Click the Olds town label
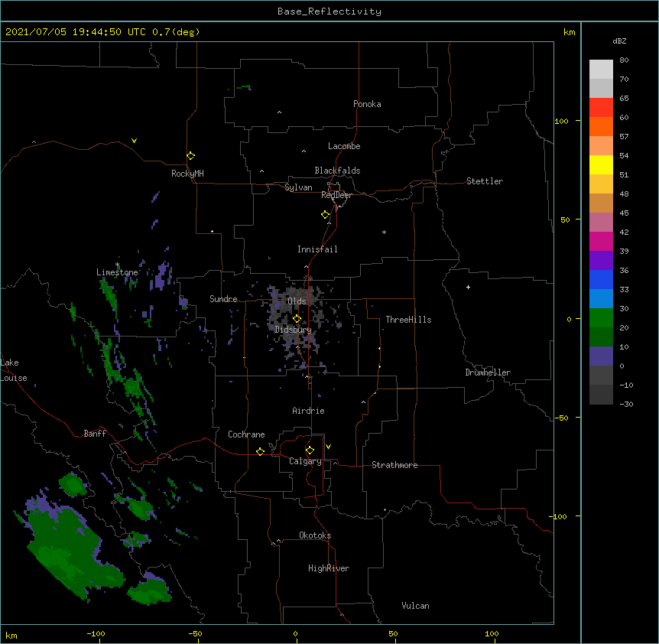Image resolution: width=659 pixels, height=644 pixels. pyautogui.click(x=297, y=301)
